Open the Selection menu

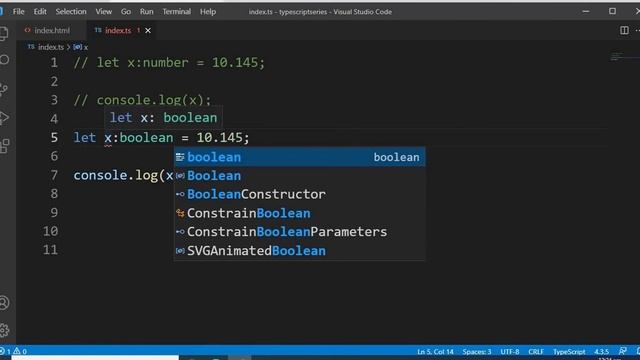71,12
